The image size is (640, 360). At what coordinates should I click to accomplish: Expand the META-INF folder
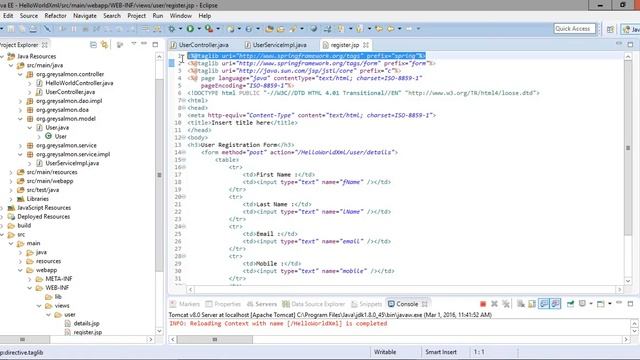(29, 279)
